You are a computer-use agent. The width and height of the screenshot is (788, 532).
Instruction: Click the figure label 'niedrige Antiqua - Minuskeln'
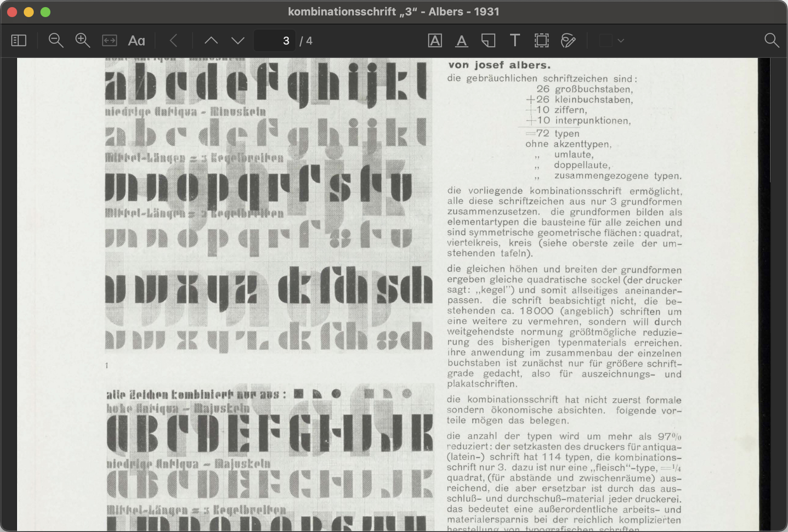pyautogui.click(x=185, y=112)
